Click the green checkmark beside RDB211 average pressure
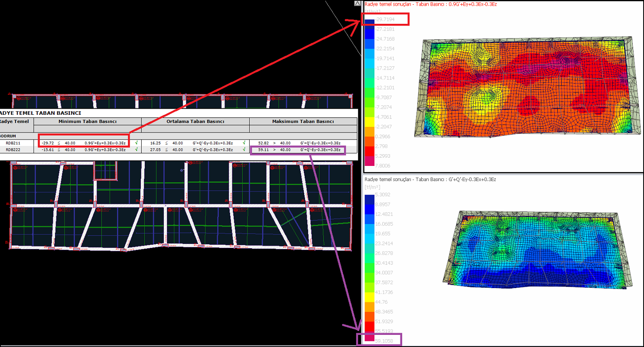 (x=244, y=143)
